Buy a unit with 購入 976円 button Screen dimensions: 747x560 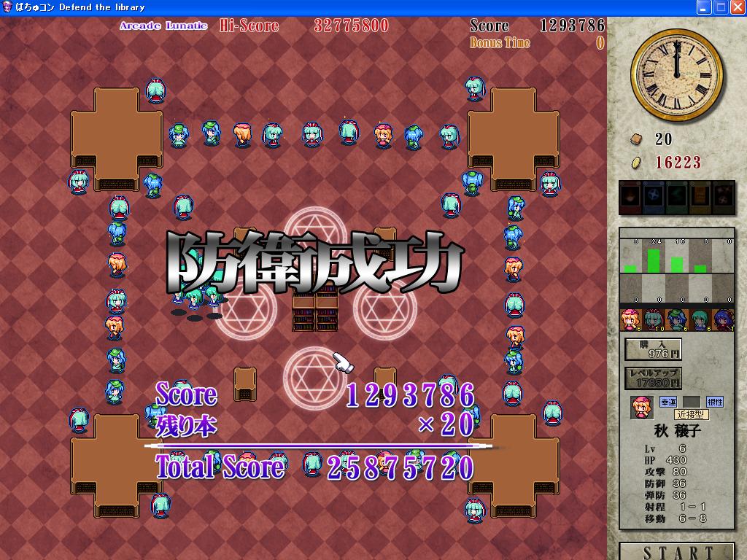(x=653, y=349)
